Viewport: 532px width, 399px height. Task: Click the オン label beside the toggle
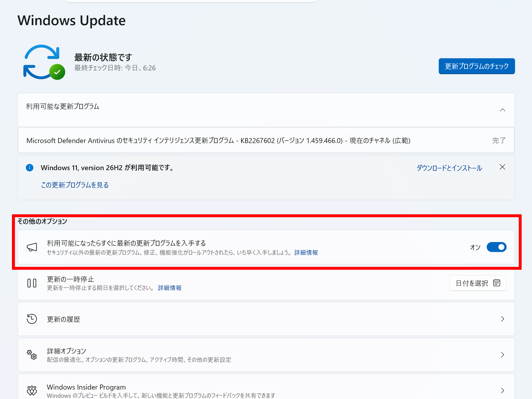pos(475,247)
